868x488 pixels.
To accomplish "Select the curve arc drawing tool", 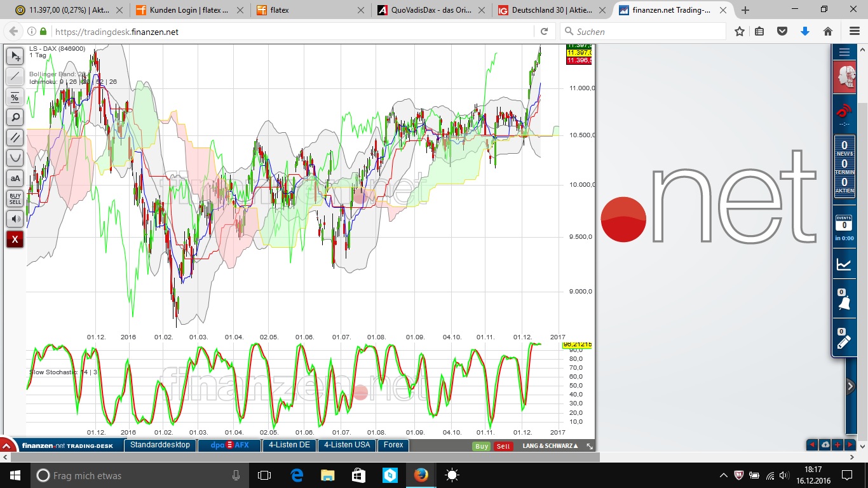I will point(15,158).
